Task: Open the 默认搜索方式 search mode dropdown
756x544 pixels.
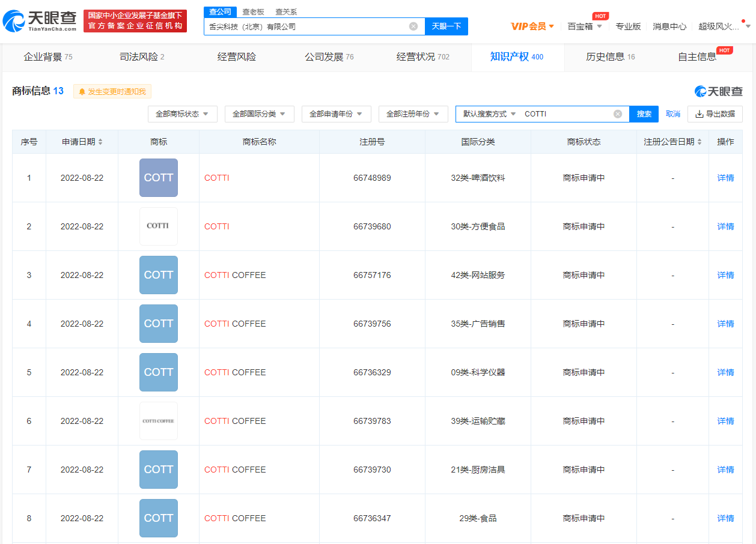Action: point(489,114)
